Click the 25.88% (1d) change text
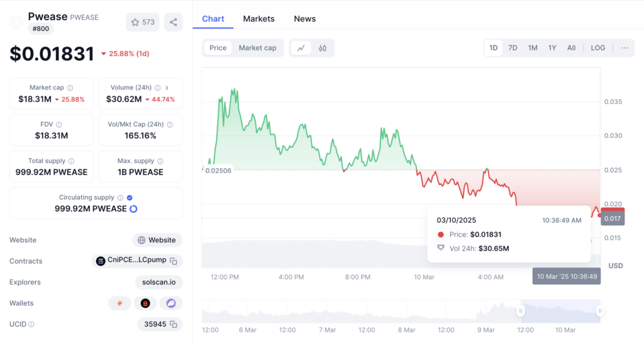 (x=128, y=54)
